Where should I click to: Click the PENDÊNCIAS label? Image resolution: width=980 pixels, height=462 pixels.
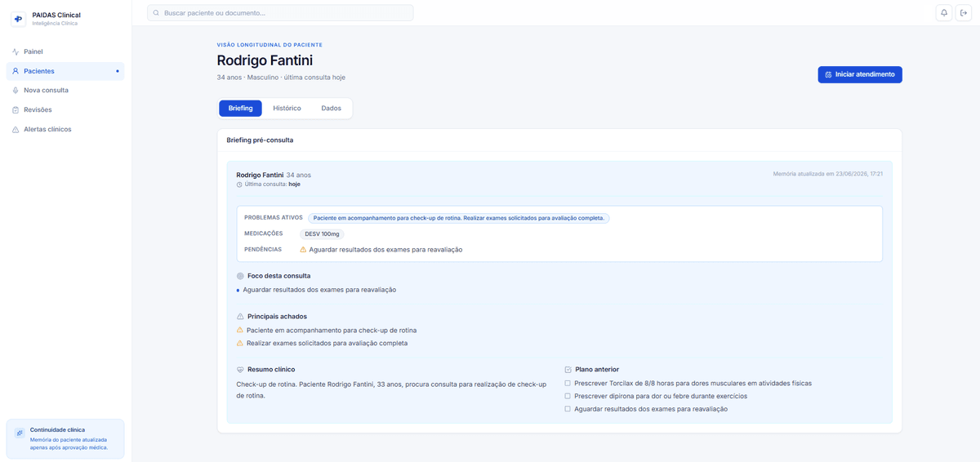tap(263, 249)
